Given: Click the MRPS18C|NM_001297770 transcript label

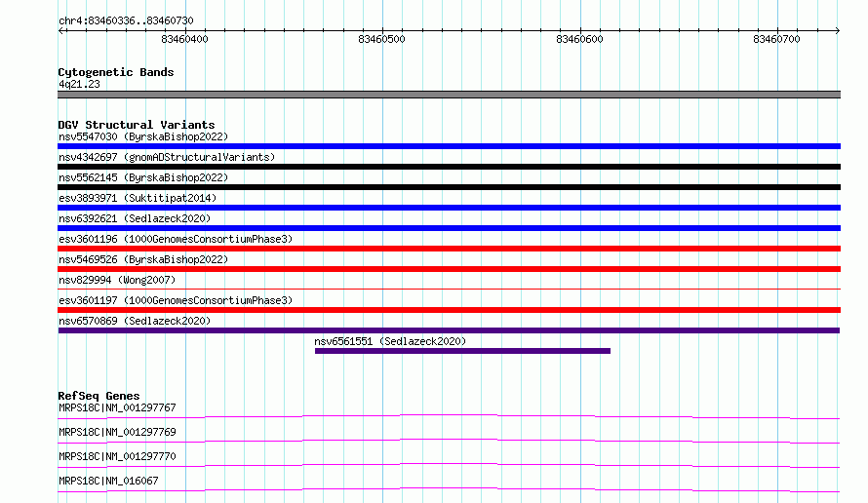Looking at the screenshot, I should [x=117, y=456].
